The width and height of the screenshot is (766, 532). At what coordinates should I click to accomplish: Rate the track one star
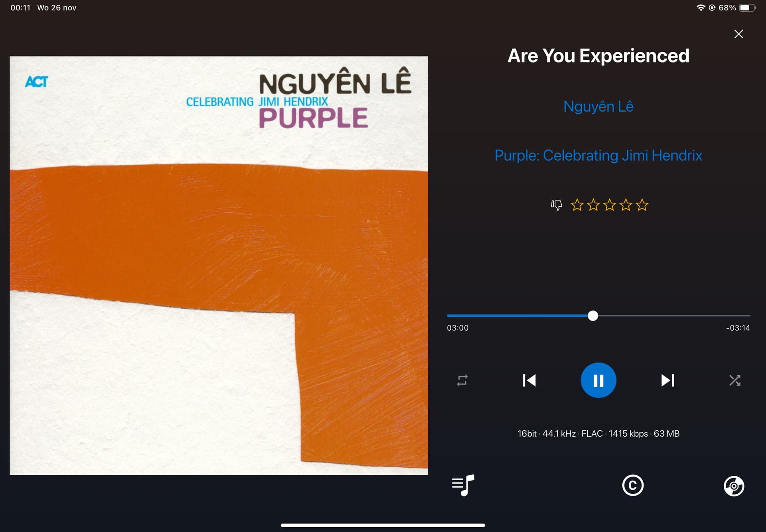click(x=577, y=205)
